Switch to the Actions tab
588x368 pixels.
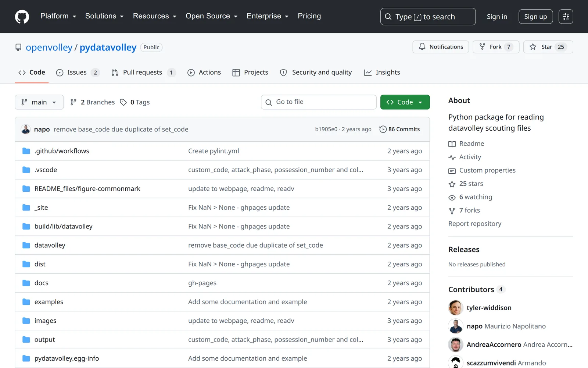coord(204,72)
